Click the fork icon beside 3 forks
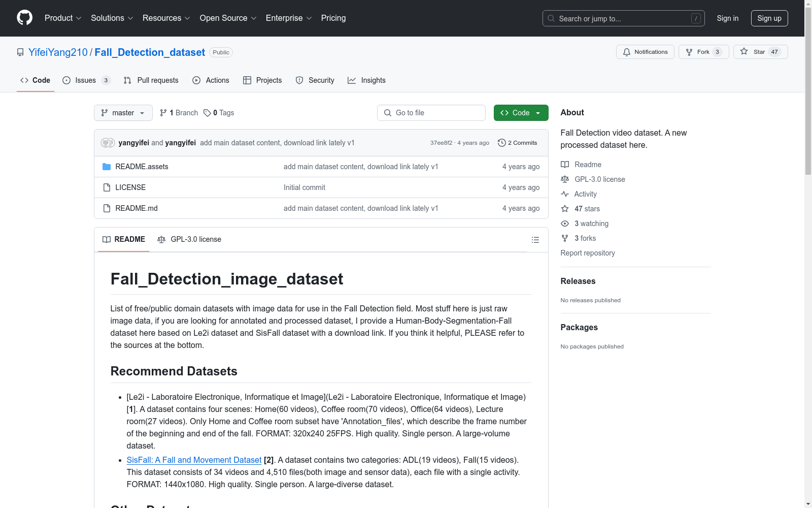This screenshot has height=508, width=812. (x=565, y=238)
